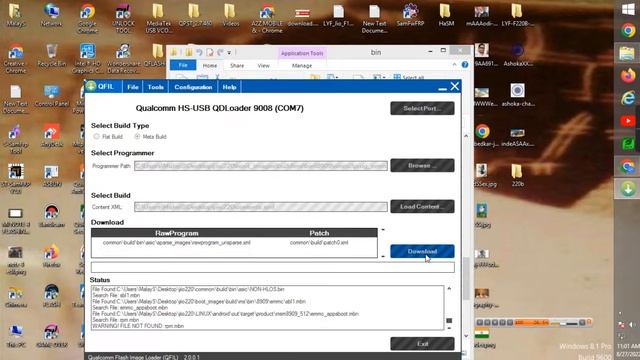Open View tab in bin Explorer window
The image size is (640, 360).
[263, 65]
